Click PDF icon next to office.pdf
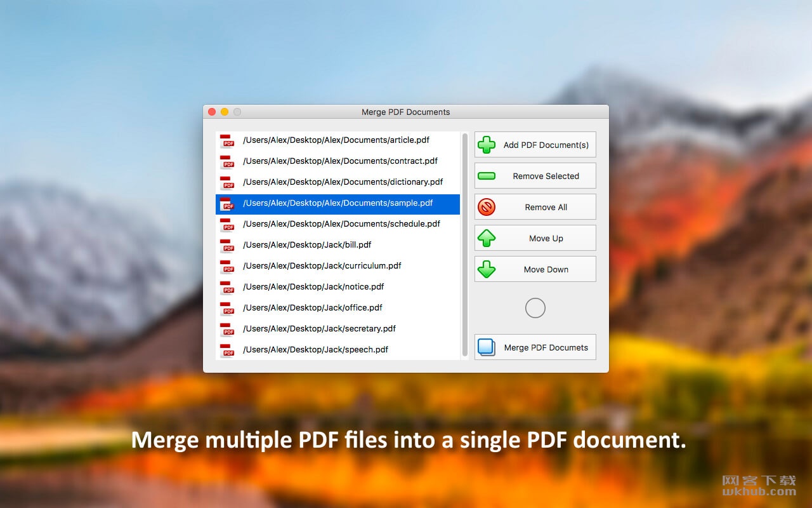This screenshot has height=508, width=812. click(x=227, y=308)
